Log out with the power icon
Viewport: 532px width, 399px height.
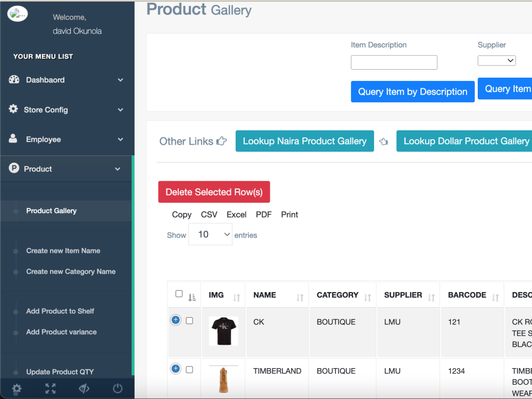(118, 388)
